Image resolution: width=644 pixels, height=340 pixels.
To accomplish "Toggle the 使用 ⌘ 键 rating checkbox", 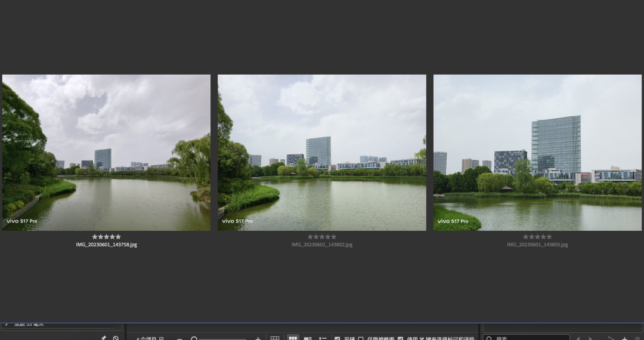I will tap(401, 338).
